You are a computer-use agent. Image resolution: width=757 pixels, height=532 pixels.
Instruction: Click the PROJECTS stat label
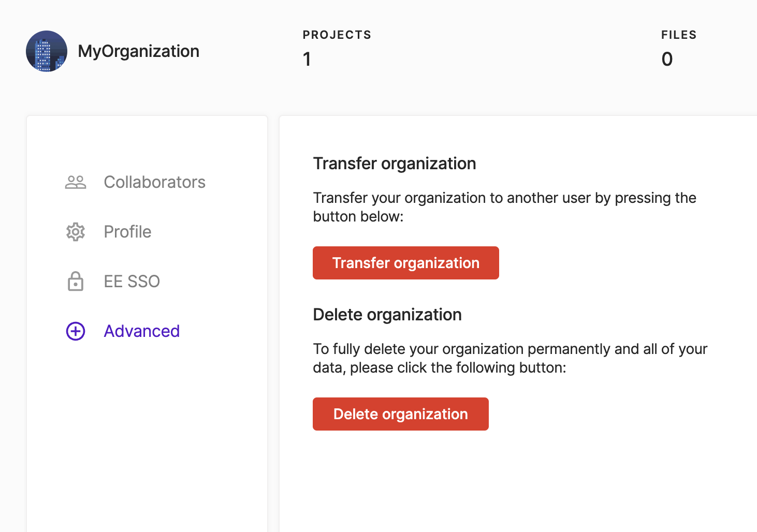coord(337,35)
